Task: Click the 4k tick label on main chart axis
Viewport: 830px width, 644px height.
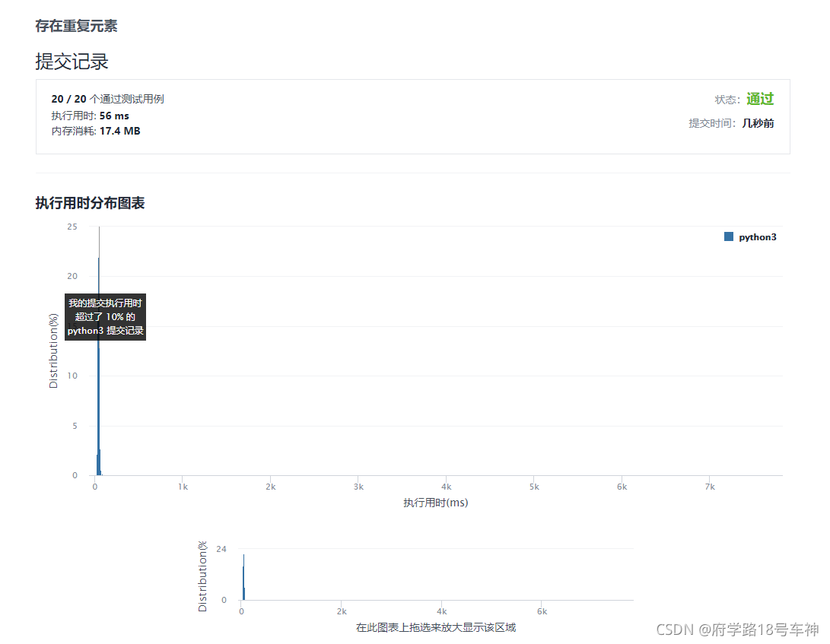Action: (447, 487)
